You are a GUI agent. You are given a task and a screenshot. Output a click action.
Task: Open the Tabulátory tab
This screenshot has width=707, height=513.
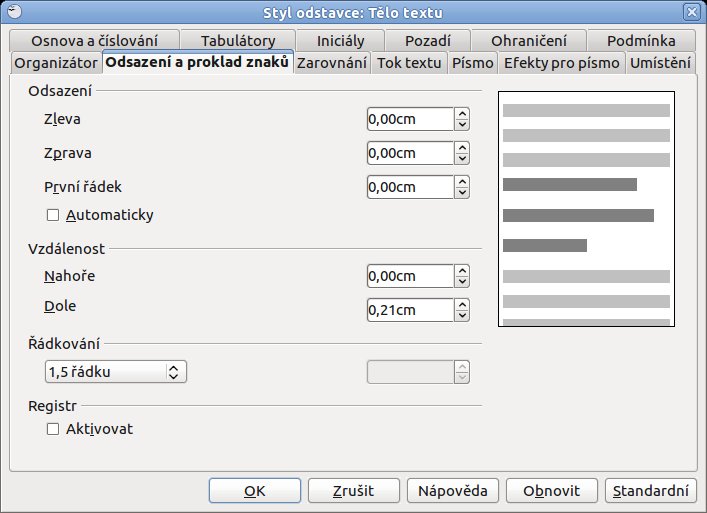point(238,41)
